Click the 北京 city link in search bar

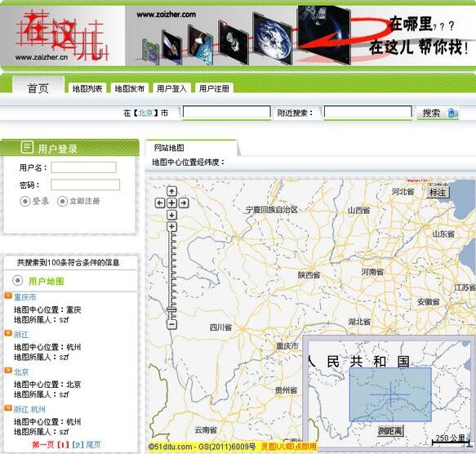coord(146,113)
